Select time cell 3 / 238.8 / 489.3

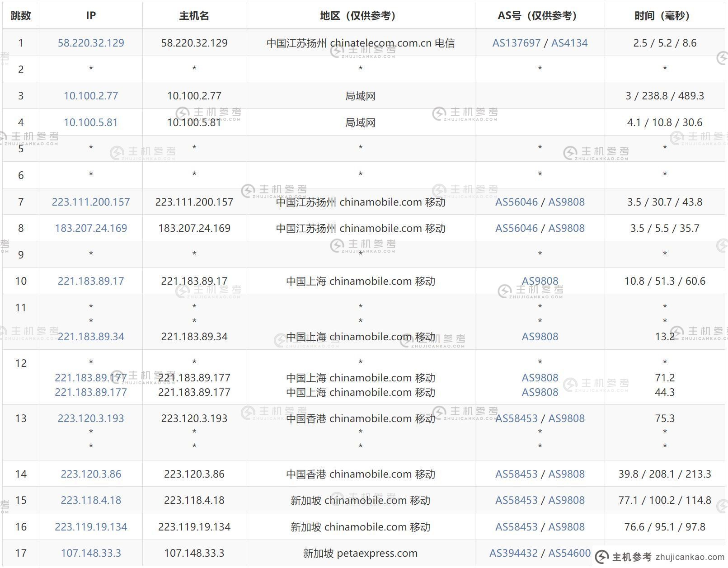[665, 96]
